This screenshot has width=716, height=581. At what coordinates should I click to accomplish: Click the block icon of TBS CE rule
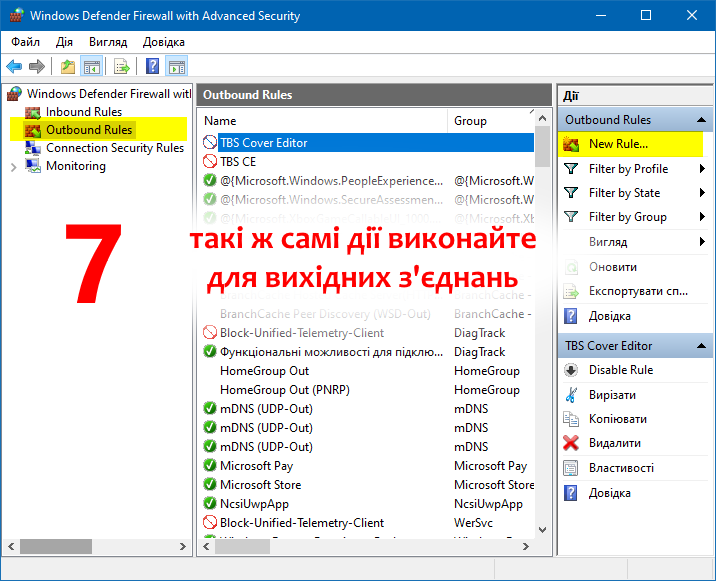coord(210,161)
